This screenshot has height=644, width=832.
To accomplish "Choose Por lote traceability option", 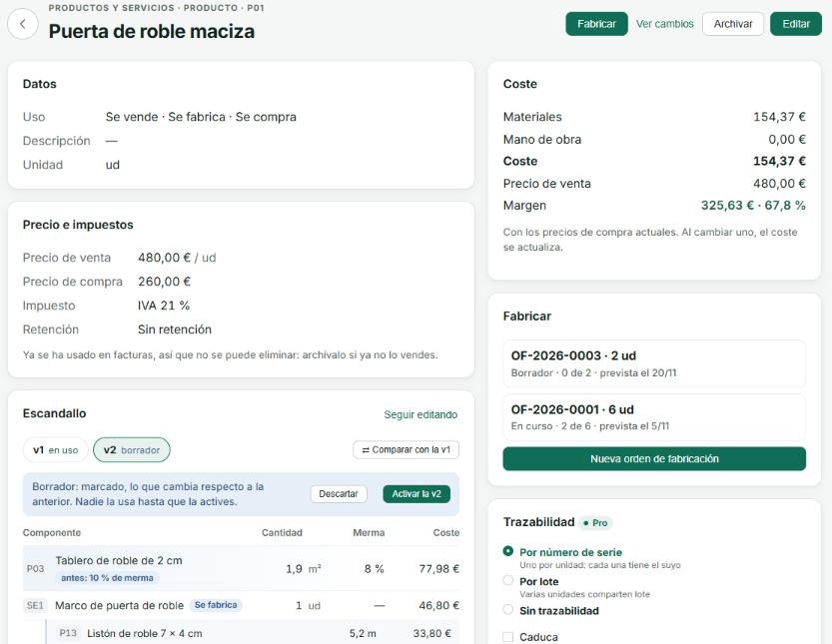I will click(507, 580).
